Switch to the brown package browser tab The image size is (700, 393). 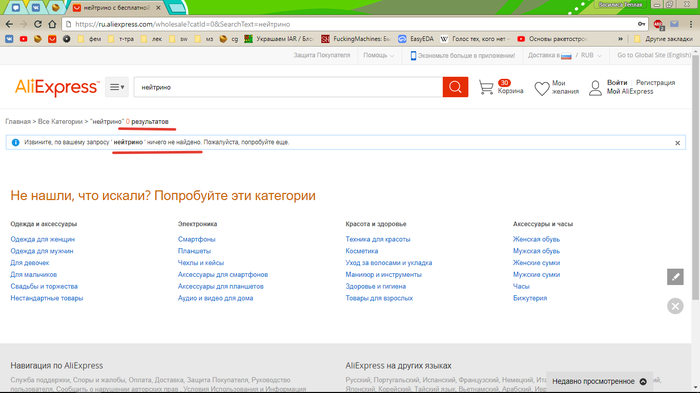pos(55,8)
